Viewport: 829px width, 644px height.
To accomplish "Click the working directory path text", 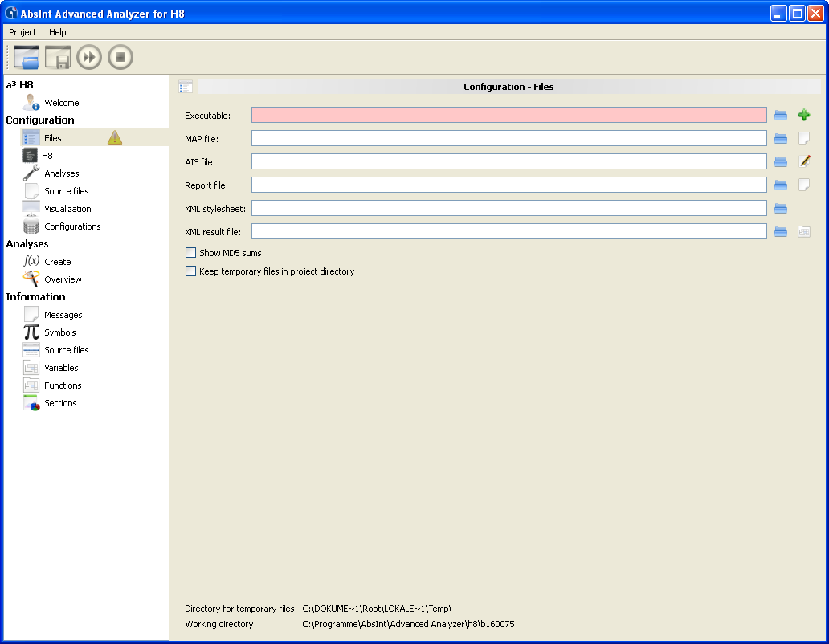I will coord(408,624).
